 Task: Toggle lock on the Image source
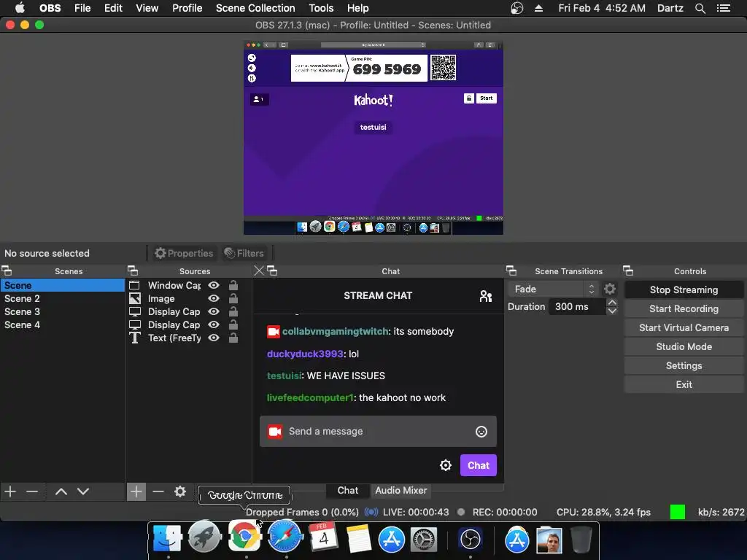pyautogui.click(x=233, y=298)
